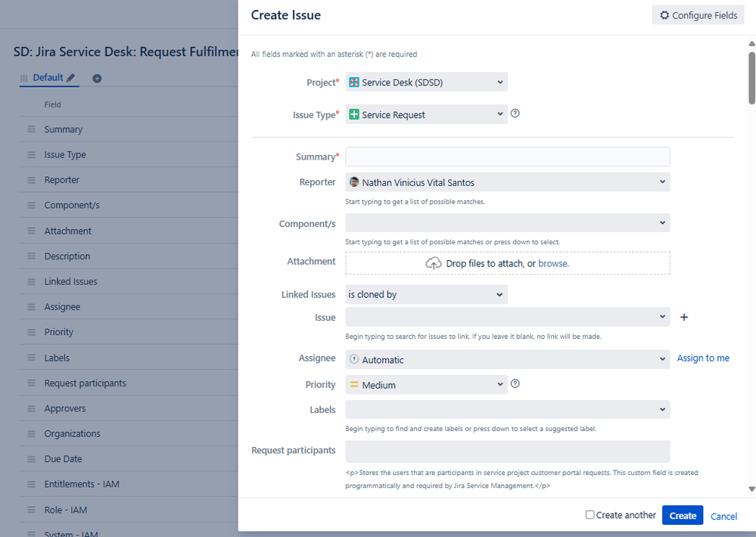This screenshot has width=756, height=537.
Task: Click the drag handle for Attachment row
Action: [31, 231]
